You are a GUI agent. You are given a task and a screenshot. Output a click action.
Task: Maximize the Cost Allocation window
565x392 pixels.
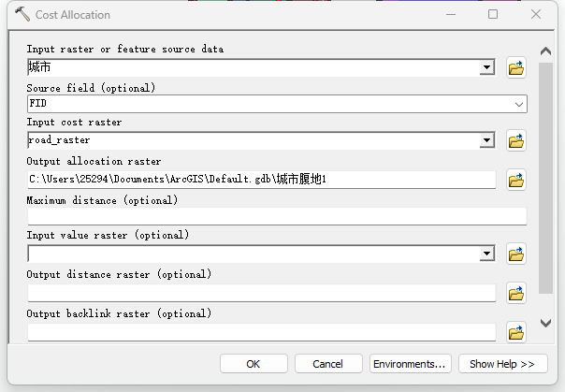coord(493,14)
